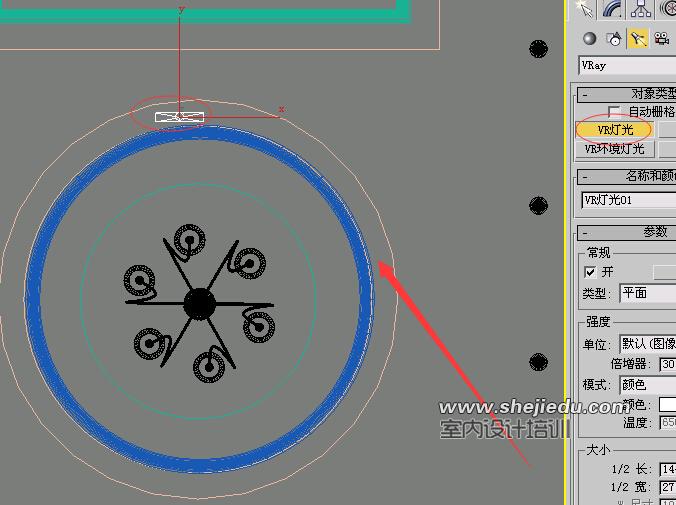The width and height of the screenshot is (676, 505).
Task: Click the VR环境灯光 button
Action: pos(615,149)
